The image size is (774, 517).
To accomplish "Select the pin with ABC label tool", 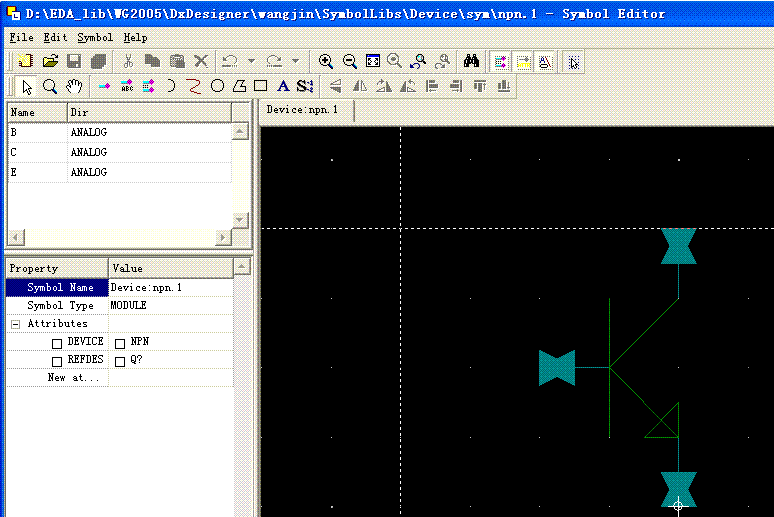I will pos(127,86).
